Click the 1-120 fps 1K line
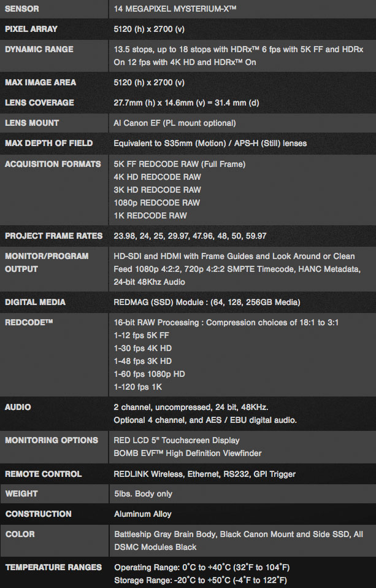 [x=138, y=387]
